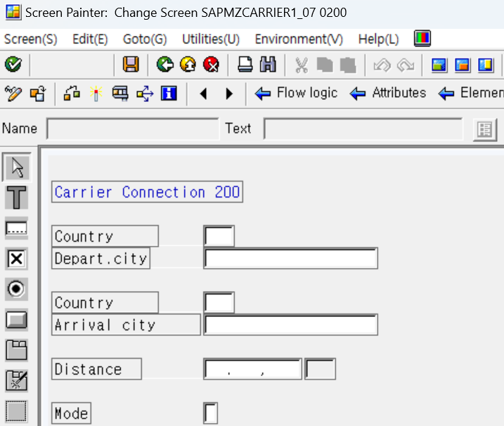Select the Radio button element tool
The width and height of the screenshot is (504, 426).
point(17,289)
